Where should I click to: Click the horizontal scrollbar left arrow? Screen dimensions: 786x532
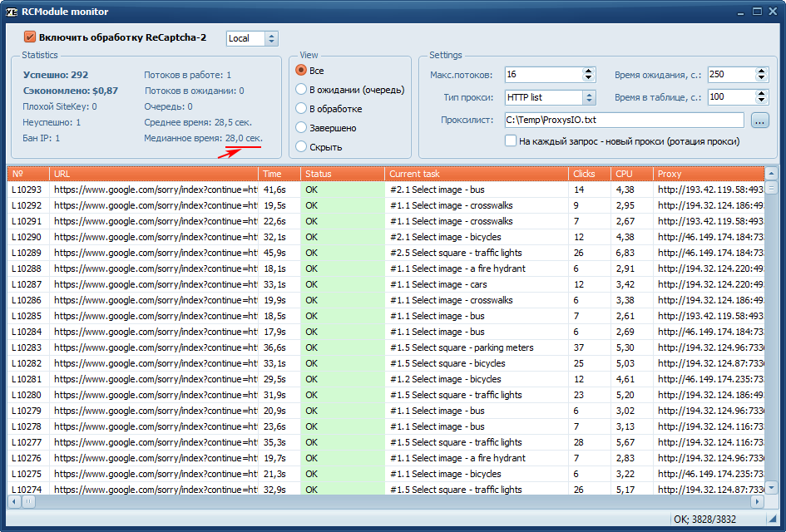pyautogui.click(x=15, y=502)
